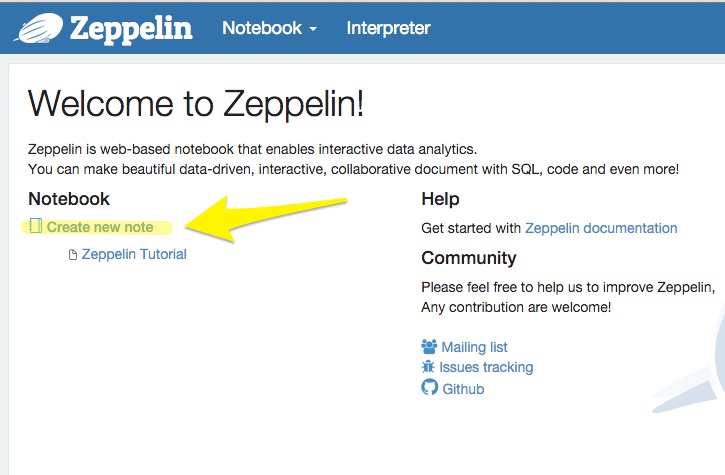725x475 pixels.
Task: Open the Zeppelin documentation link
Action: (x=601, y=228)
